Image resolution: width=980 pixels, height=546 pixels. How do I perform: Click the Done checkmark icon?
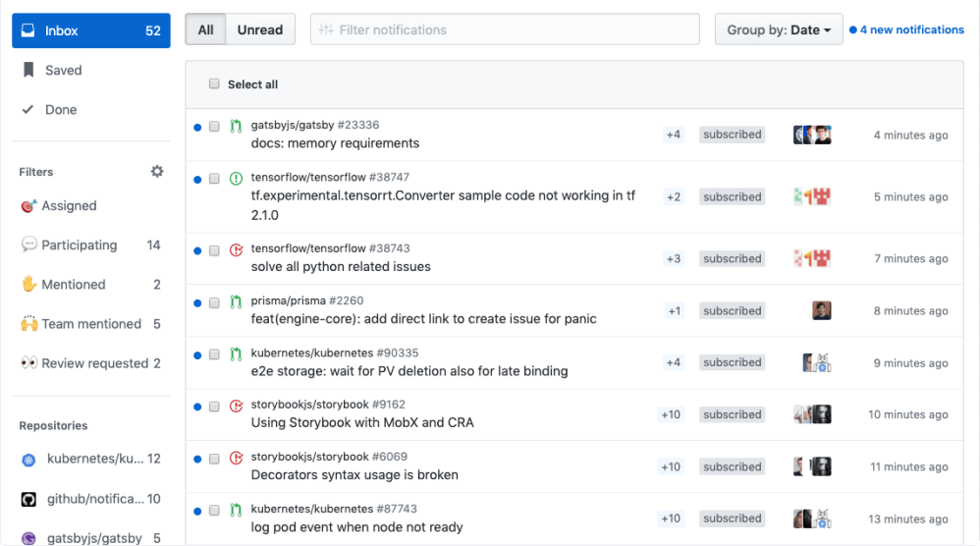tap(28, 110)
